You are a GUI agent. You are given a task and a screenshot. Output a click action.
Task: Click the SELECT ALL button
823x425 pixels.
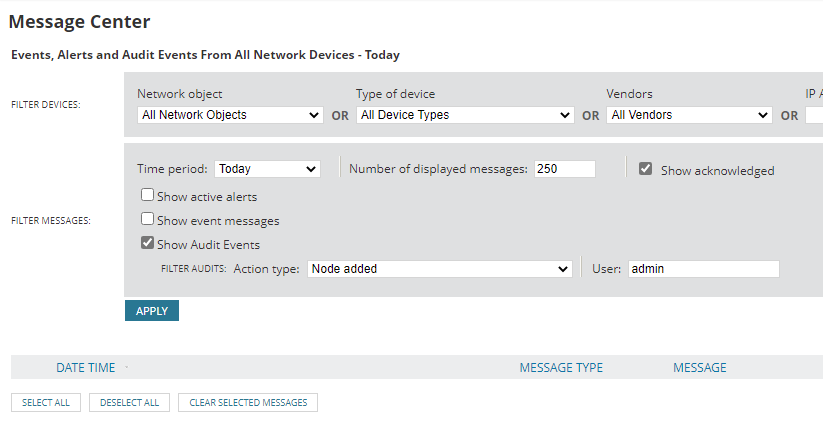(x=46, y=403)
